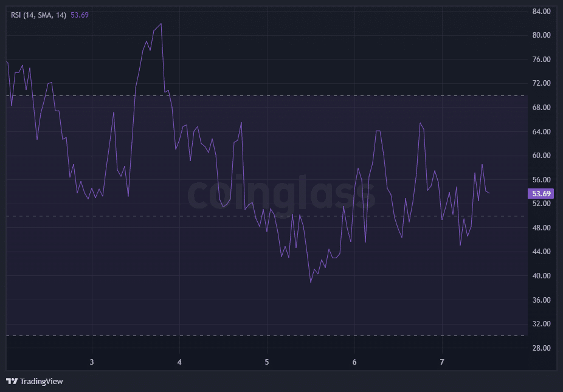Select the RSI (14, SMA, 14) indicator label
The height and width of the screenshot is (392, 563).
(x=37, y=15)
